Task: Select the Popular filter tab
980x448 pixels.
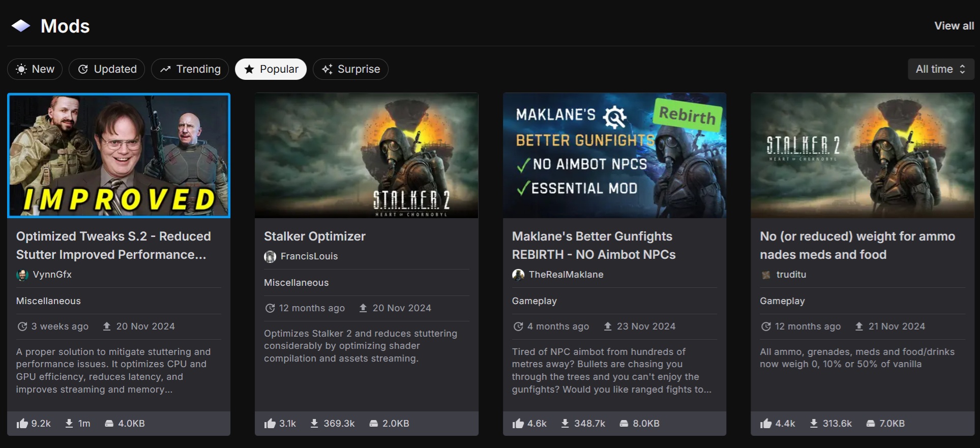Action: [271, 69]
